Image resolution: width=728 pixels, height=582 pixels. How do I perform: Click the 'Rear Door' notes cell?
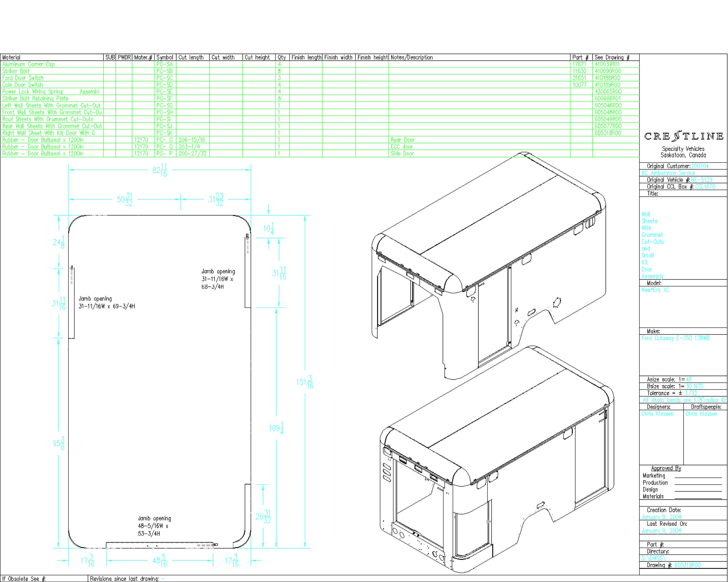point(403,140)
